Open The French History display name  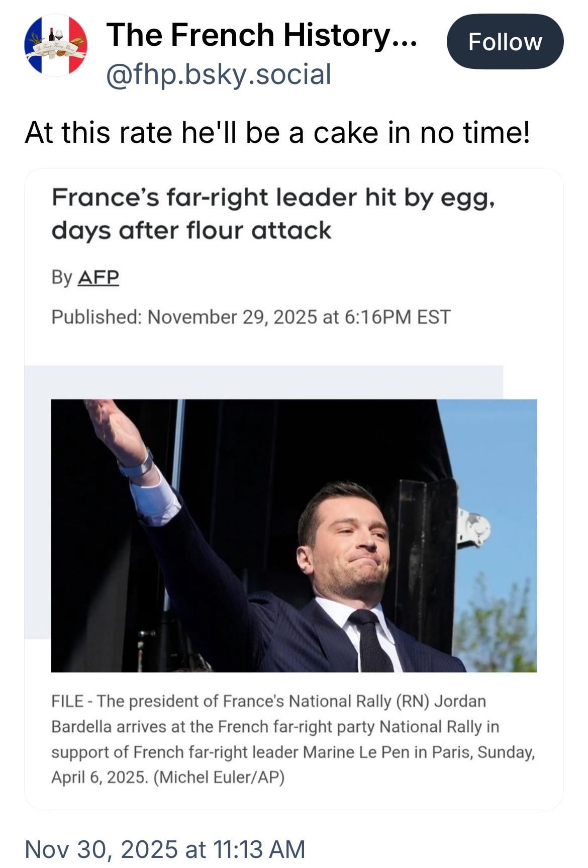(261, 35)
